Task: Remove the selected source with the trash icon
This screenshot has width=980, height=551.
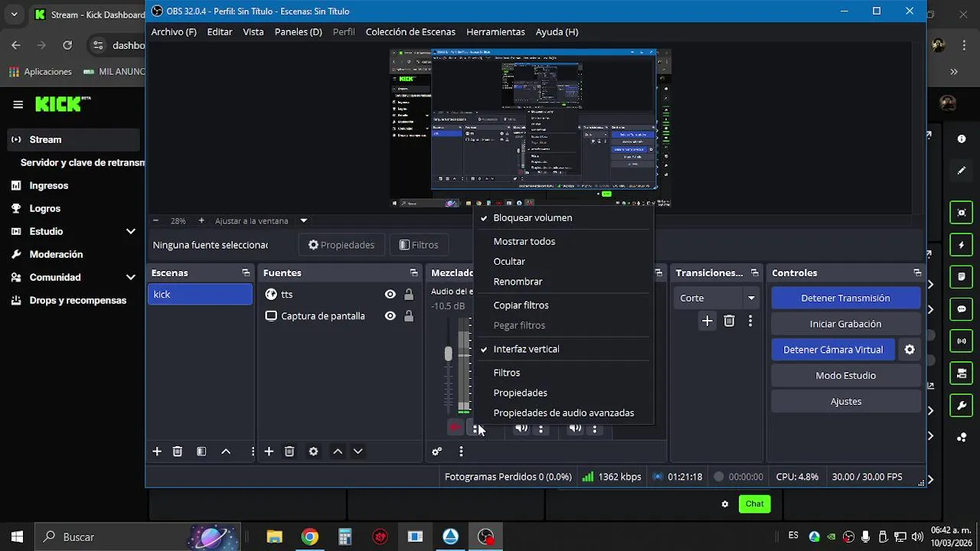Action: tap(289, 452)
